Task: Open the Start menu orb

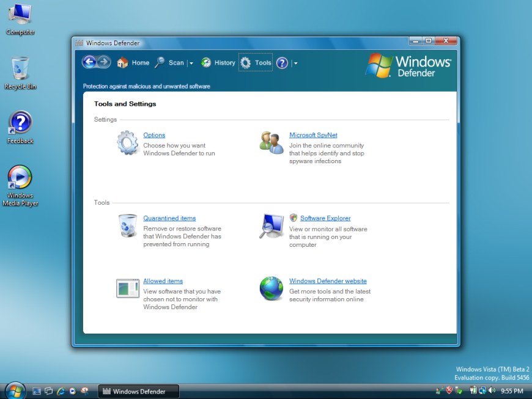Action: [15, 391]
